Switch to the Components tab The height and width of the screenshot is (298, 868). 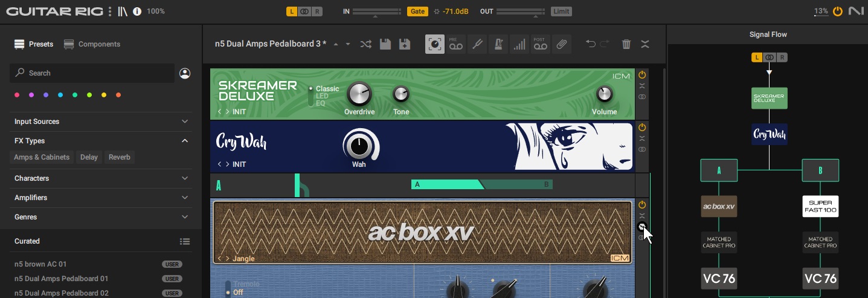point(92,44)
